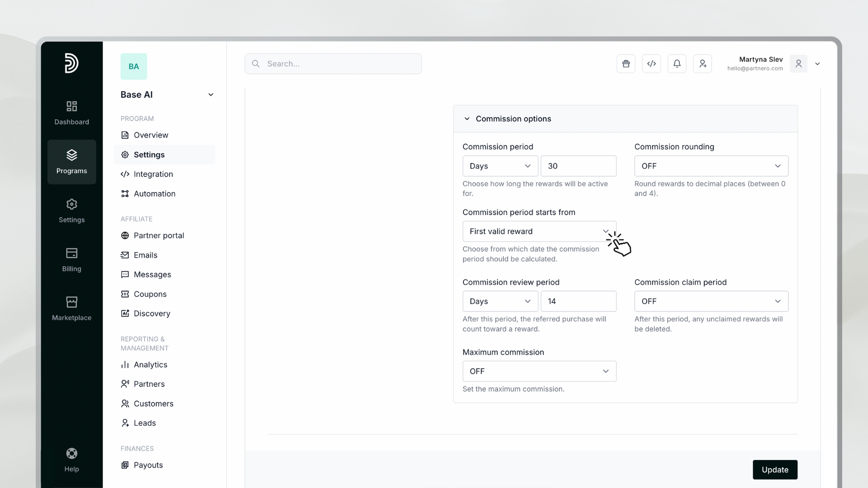Open Commission claim period dropdown
Screen dimensions: 868x488
[711, 301]
